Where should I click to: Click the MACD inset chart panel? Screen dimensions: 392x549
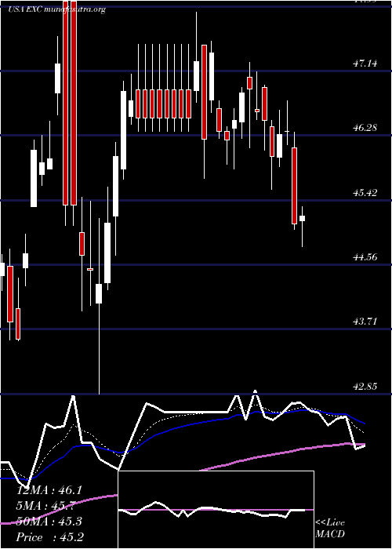216,510
